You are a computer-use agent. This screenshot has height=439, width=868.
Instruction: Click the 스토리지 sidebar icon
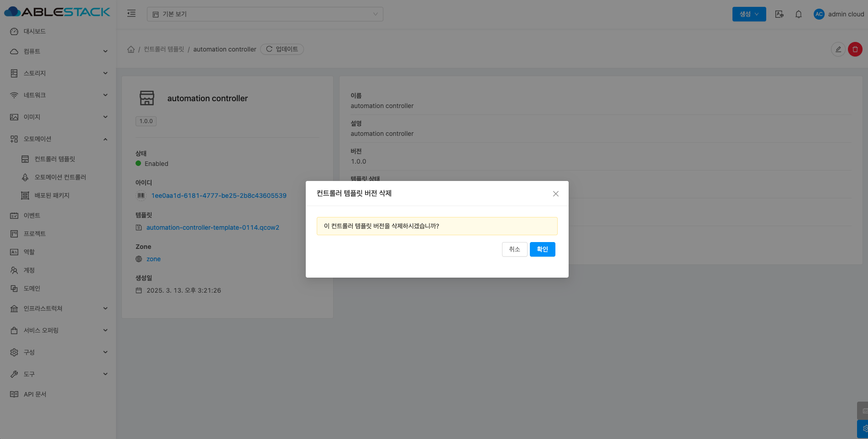pyautogui.click(x=14, y=73)
